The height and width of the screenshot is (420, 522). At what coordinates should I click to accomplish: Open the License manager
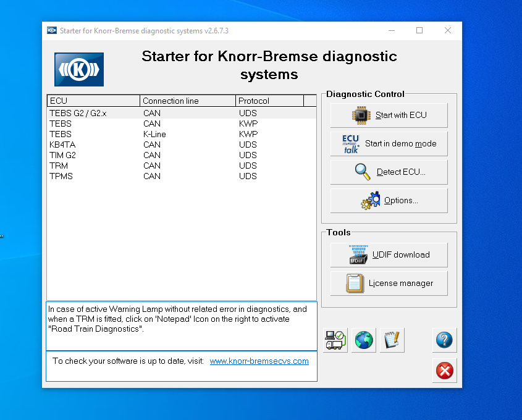(x=389, y=283)
